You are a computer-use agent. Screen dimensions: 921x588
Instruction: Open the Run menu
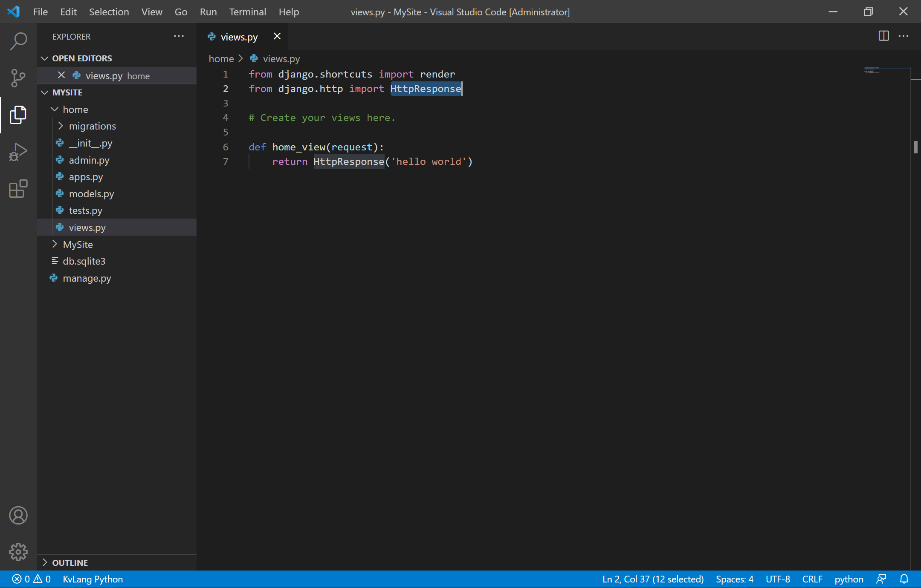(x=208, y=12)
